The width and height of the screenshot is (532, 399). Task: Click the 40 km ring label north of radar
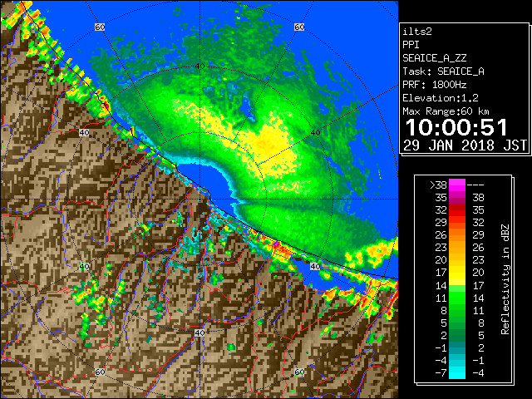(199, 66)
